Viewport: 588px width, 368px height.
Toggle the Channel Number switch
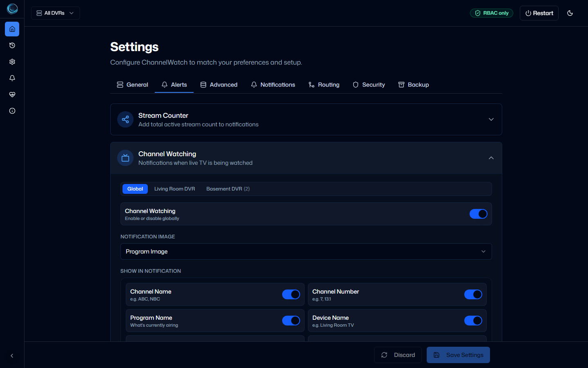pos(473,294)
